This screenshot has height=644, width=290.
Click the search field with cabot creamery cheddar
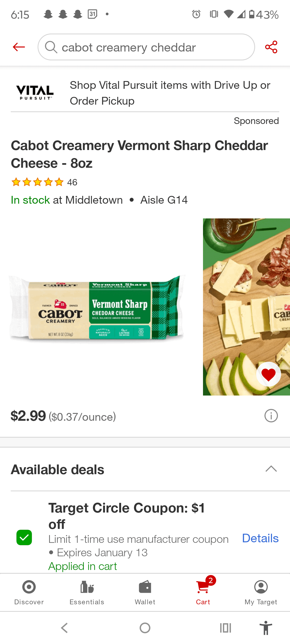(x=150, y=47)
